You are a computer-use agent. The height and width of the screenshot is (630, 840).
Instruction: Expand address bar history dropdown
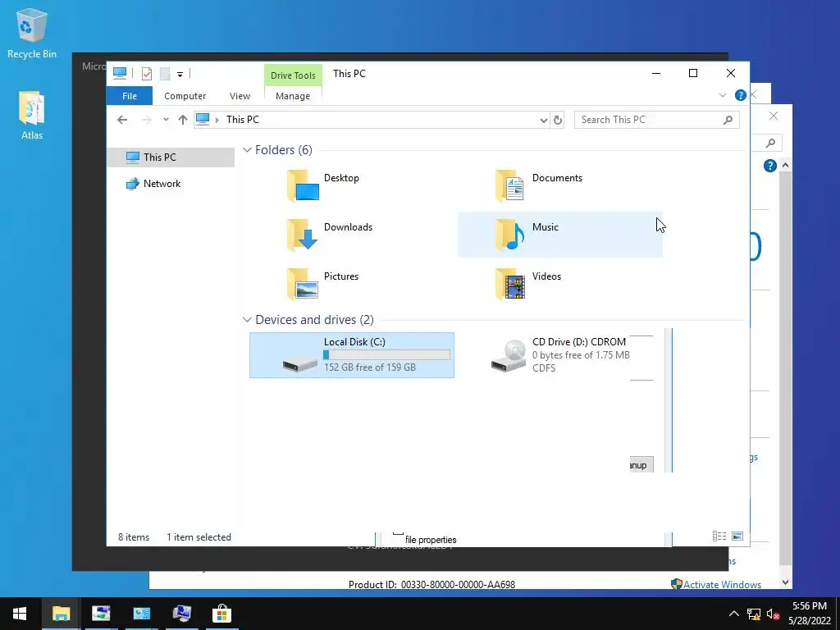[x=544, y=120]
